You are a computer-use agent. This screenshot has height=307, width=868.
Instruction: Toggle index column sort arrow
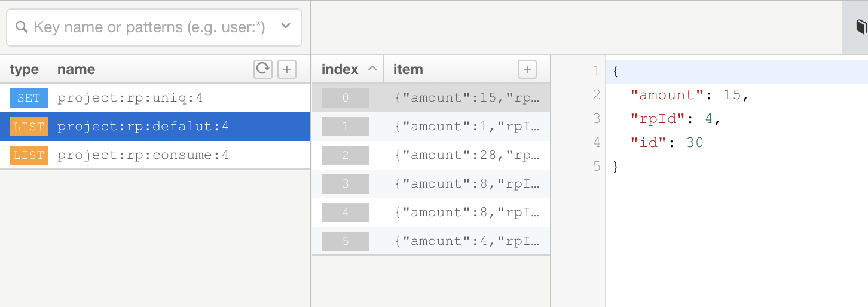[x=372, y=69]
